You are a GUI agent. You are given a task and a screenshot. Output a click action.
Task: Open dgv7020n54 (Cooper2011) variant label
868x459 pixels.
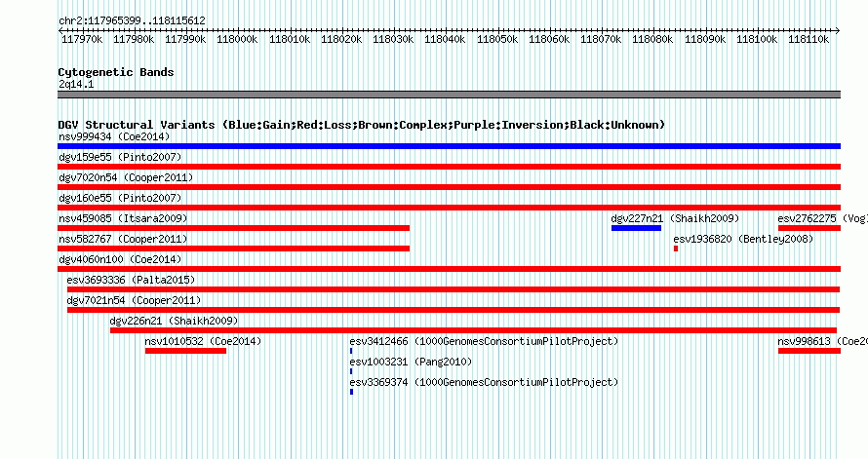pos(126,177)
